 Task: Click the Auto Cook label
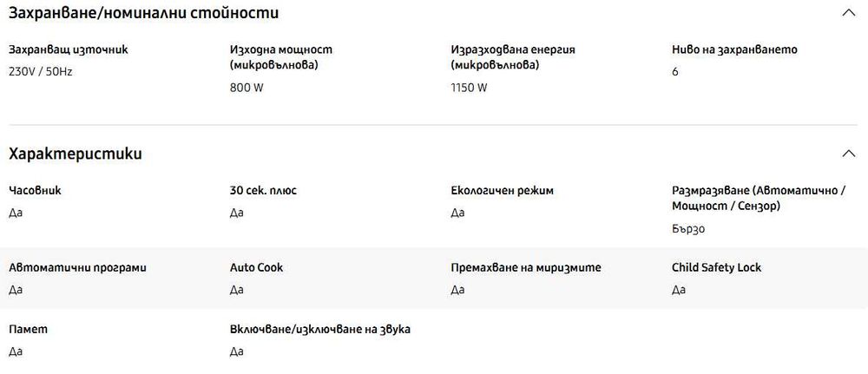coord(256,267)
